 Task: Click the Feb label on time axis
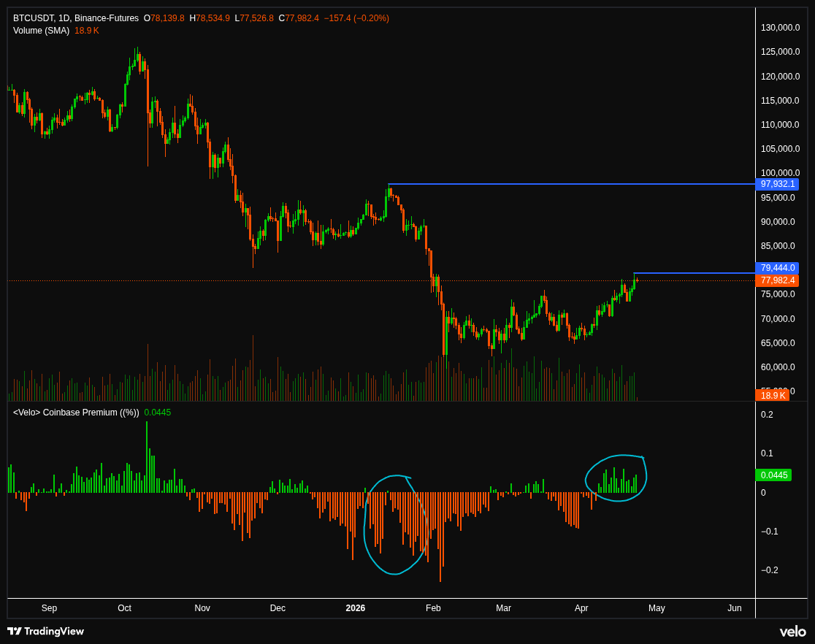click(433, 607)
